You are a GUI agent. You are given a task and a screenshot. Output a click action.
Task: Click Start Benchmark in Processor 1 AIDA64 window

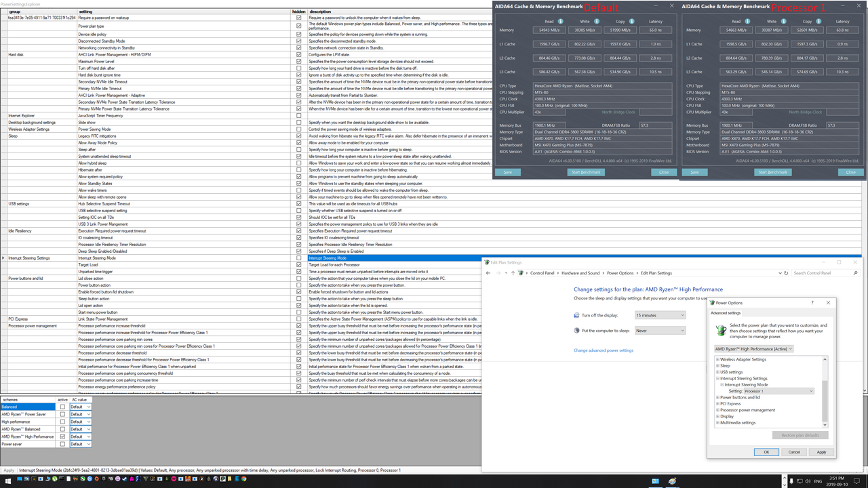pos(772,172)
